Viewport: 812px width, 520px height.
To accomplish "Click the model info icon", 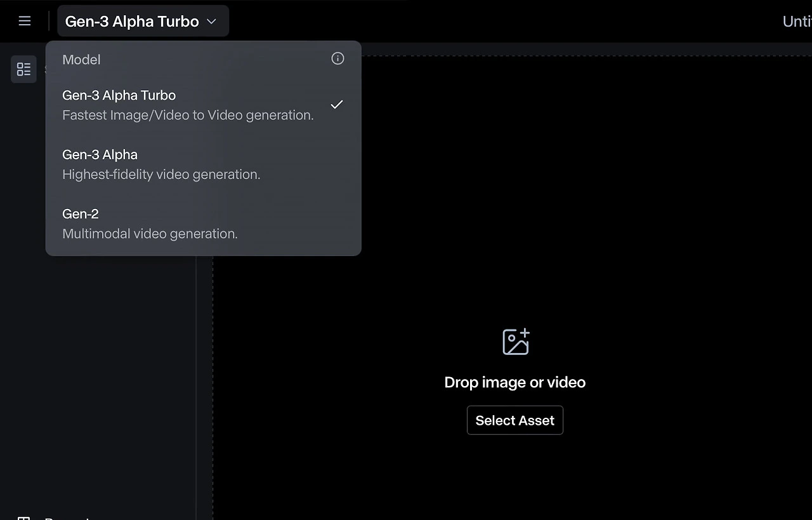I will (337, 58).
